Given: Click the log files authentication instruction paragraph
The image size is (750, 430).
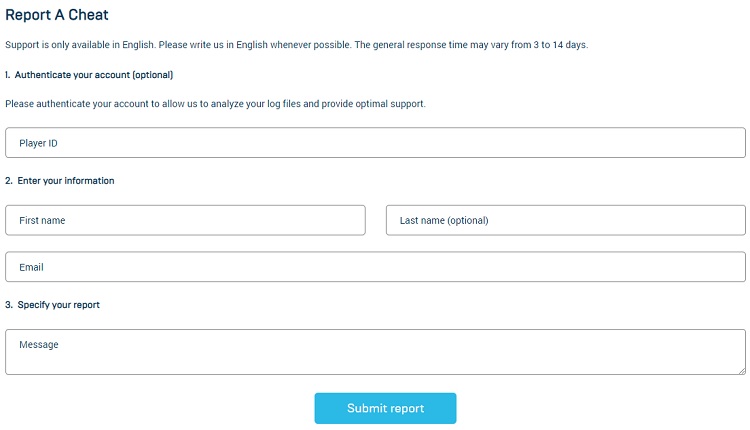Looking at the screenshot, I should point(215,104).
